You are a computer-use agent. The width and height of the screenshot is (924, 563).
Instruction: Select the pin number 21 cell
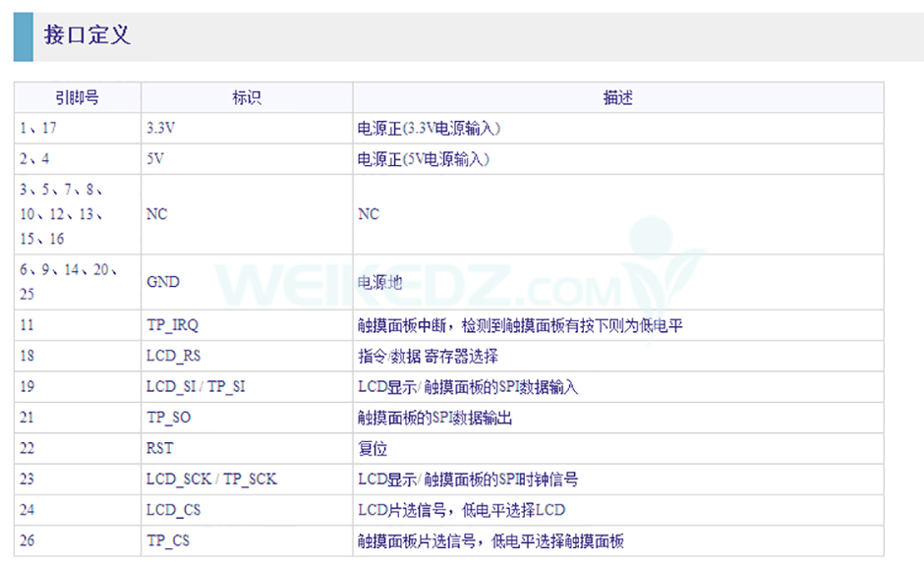(78, 418)
